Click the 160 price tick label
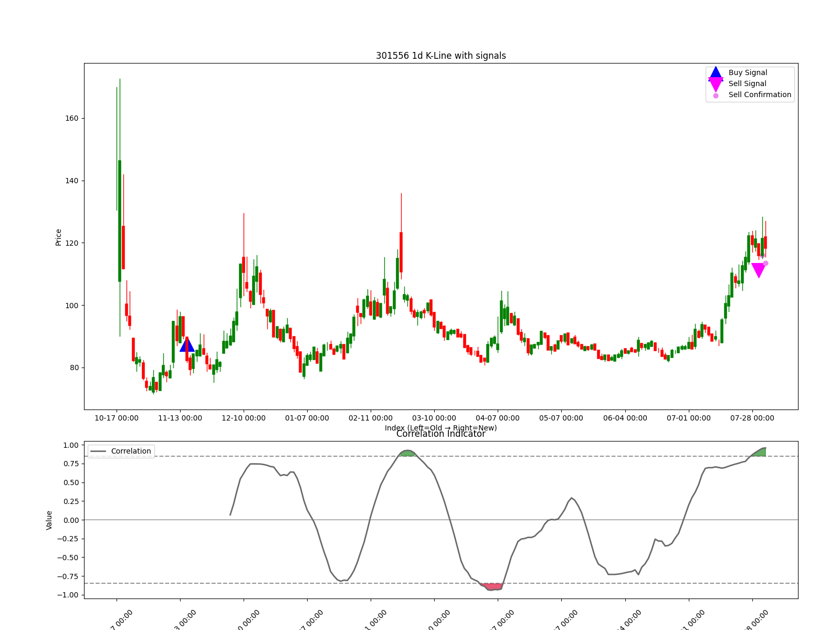This screenshot has height=630, width=840. (x=72, y=118)
